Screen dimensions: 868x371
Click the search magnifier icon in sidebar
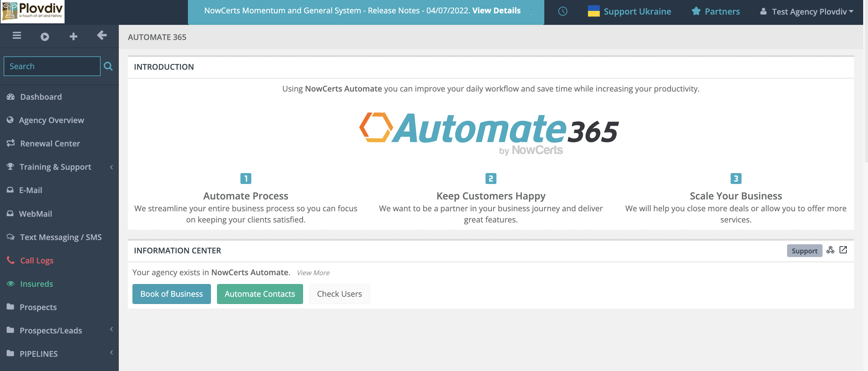[x=108, y=66]
